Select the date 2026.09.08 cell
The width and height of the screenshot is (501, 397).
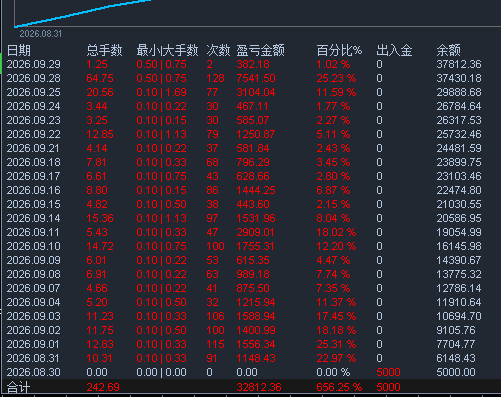pyautogui.click(x=34, y=274)
